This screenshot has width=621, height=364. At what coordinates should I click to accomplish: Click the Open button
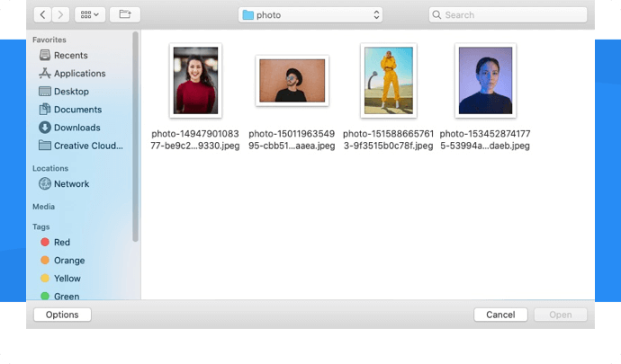pos(561,315)
